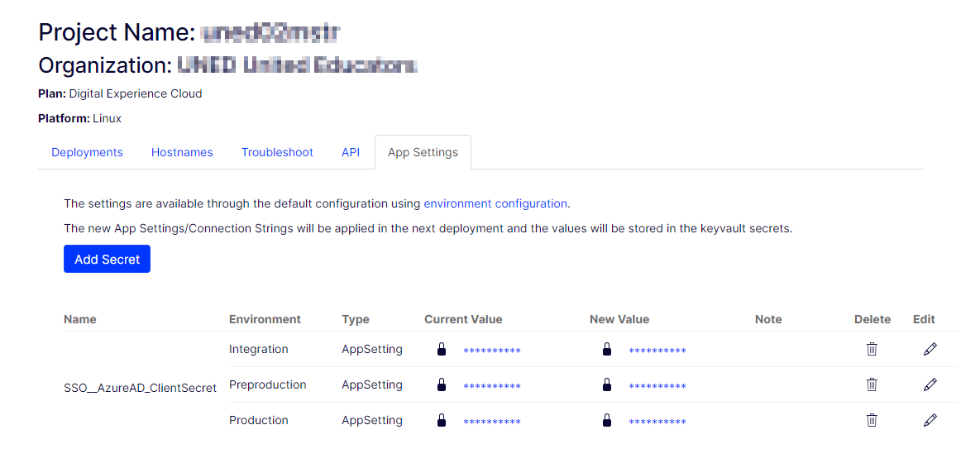Edit the Integration environment secret
The height and width of the screenshot is (468, 980).
930,349
